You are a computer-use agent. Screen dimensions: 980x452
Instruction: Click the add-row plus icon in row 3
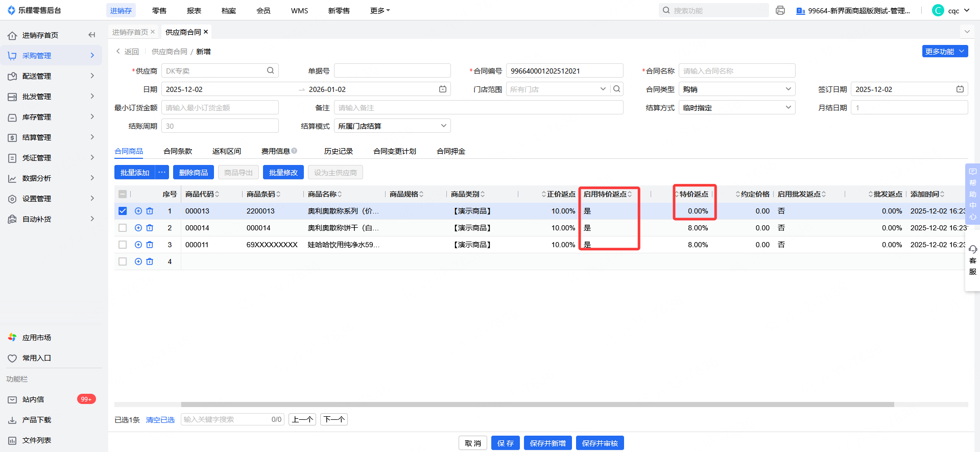tap(138, 245)
